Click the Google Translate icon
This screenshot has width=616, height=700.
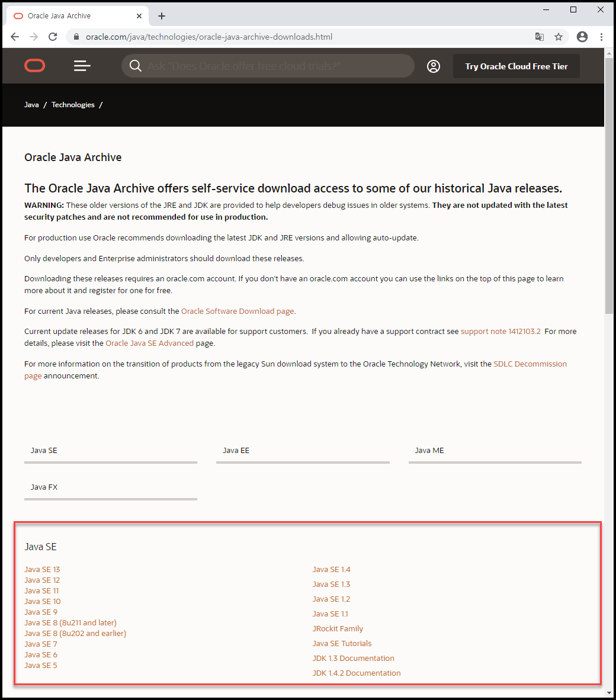(539, 37)
